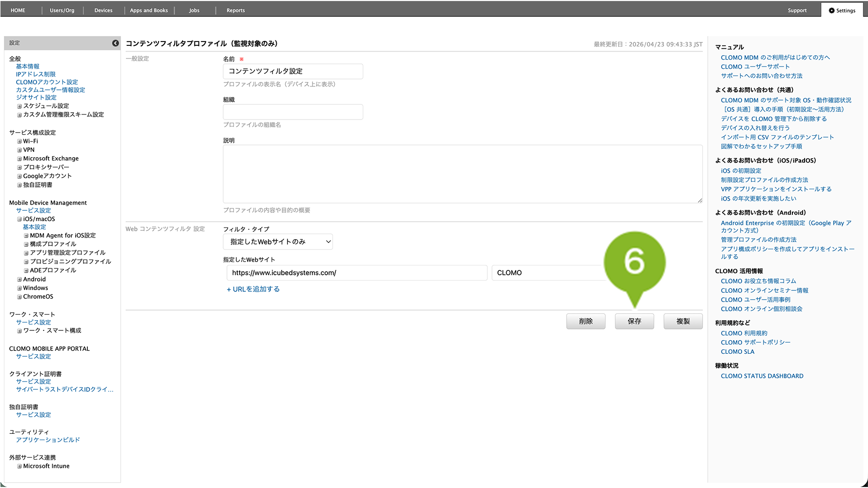Open the CLOMO STATUS DASHBOARD link

(x=762, y=376)
